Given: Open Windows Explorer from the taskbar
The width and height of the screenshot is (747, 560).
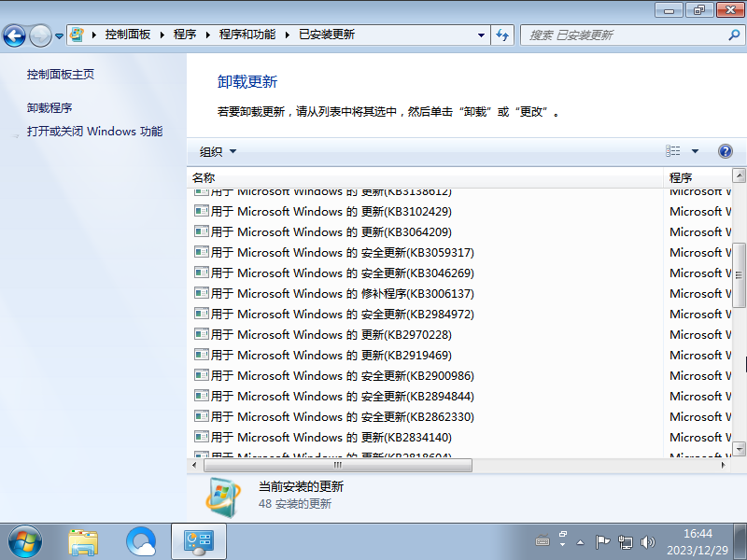Looking at the screenshot, I should point(84,541).
